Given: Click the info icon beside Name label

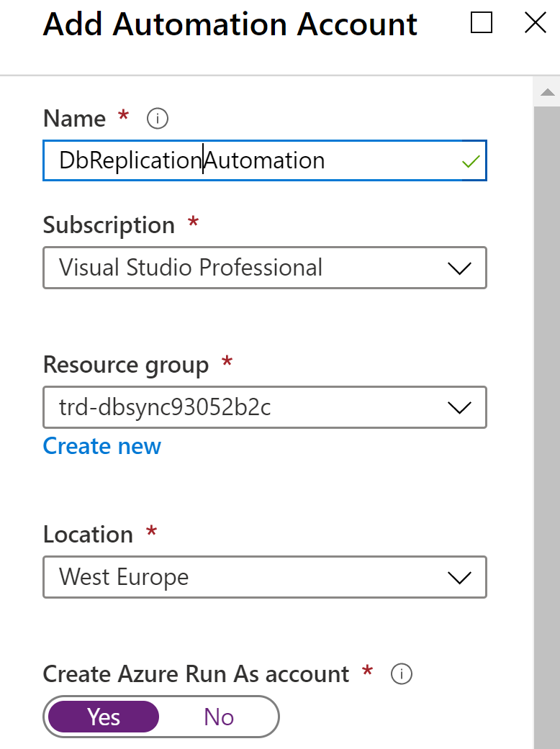Looking at the screenshot, I should [157, 118].
